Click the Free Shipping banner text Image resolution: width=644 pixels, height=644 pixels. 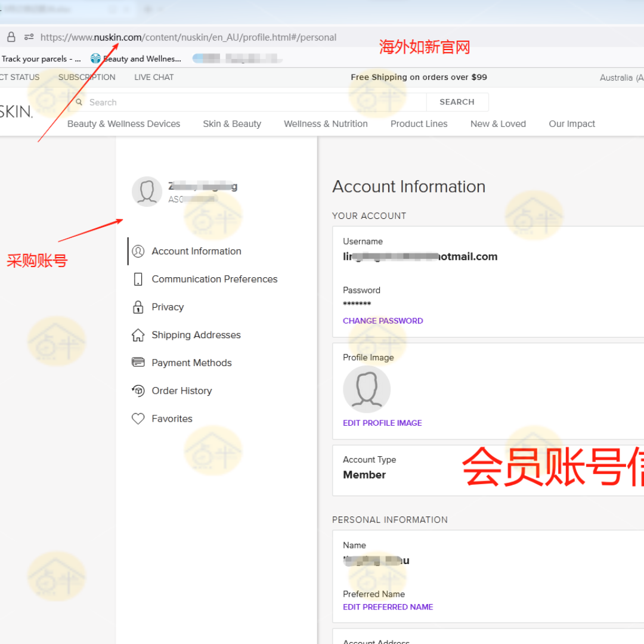(419, 77)
